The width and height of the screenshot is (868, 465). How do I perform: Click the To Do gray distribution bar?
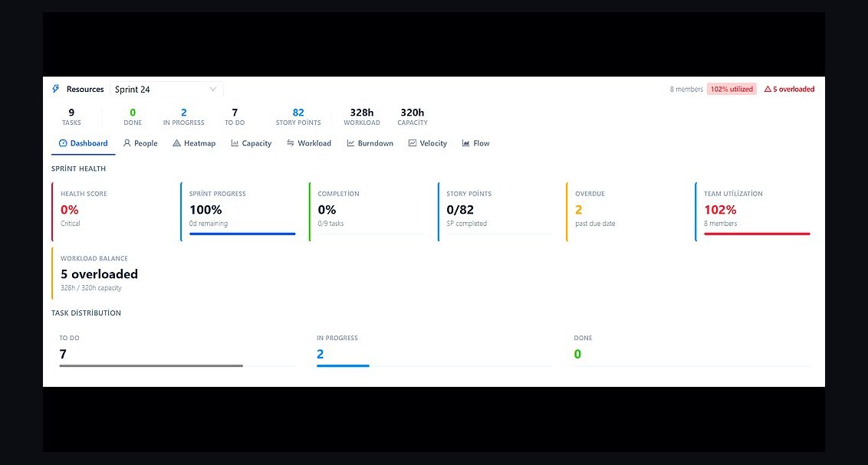[x=151, y=365]
